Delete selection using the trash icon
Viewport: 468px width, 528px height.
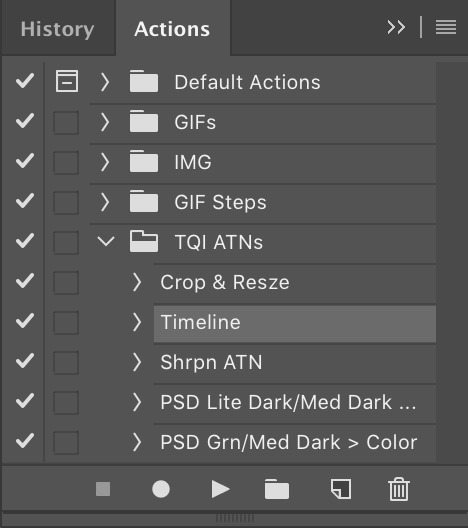(399, 489)
